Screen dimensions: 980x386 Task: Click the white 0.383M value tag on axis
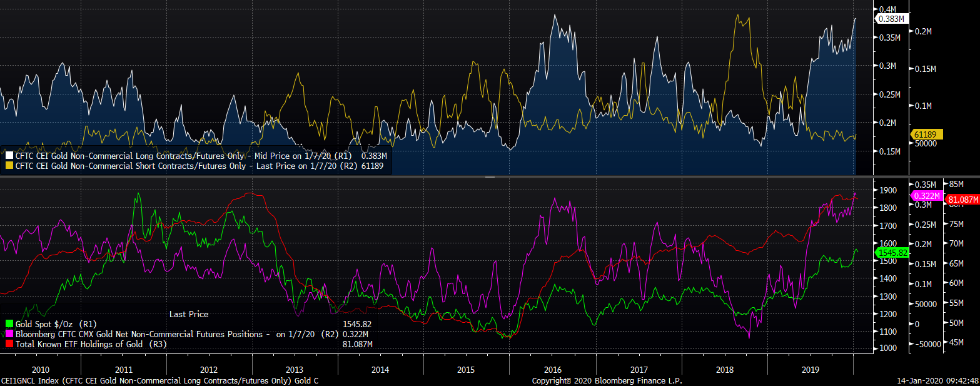pyautogui.click(x=892, y=19)
